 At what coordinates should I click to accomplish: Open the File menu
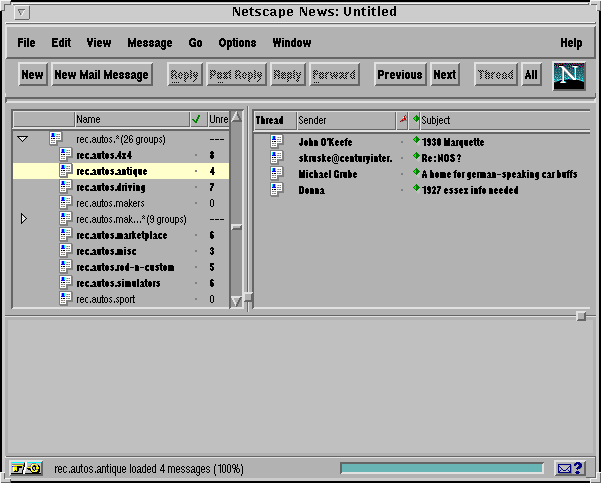26,43
